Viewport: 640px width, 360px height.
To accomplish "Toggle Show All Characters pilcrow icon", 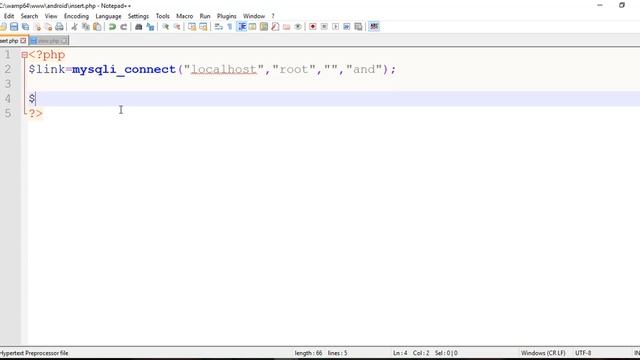I will click(x=230, y=27).
